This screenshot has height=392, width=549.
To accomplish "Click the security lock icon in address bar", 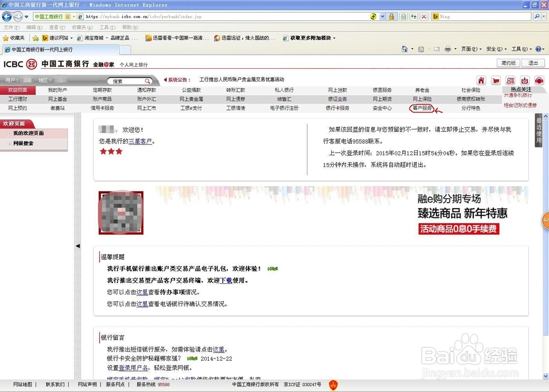I will 391,16.
